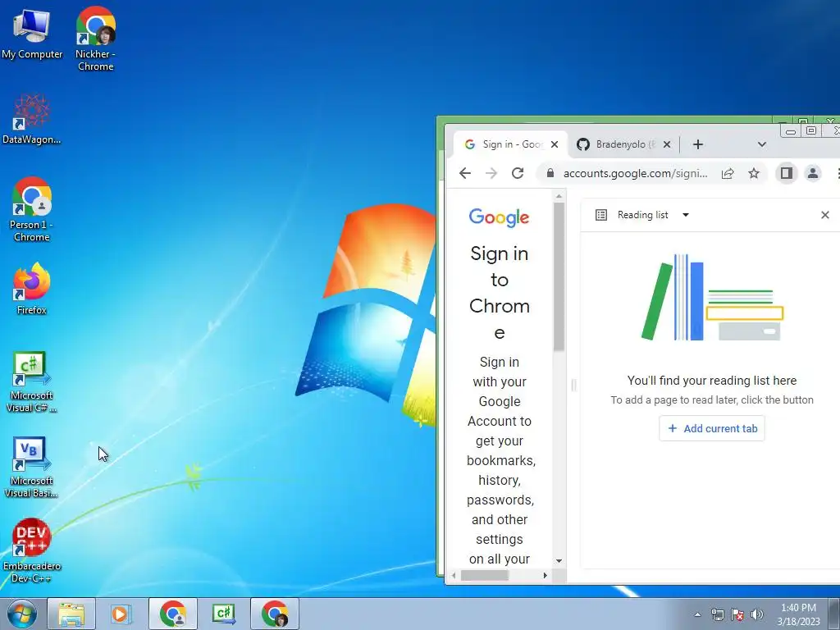
Task: Go back in the Chrome window
Action: (x=465, y=173)
